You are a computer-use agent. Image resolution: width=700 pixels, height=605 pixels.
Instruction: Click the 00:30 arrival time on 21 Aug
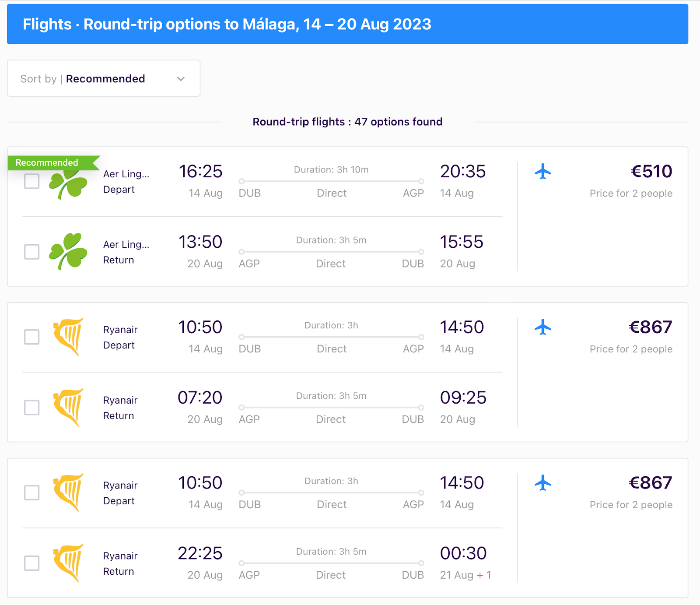click(463, 553)
